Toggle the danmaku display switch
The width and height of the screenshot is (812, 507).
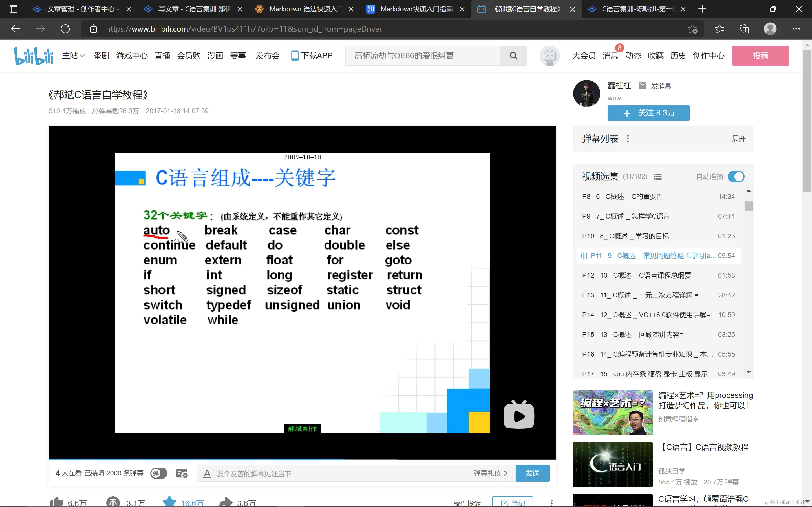(x=158, y=473)
